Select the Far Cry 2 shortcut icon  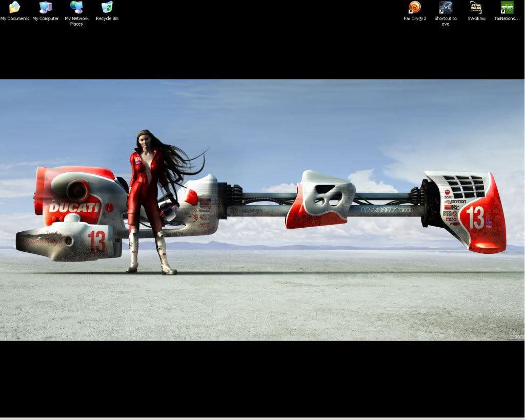coord(415,7)
